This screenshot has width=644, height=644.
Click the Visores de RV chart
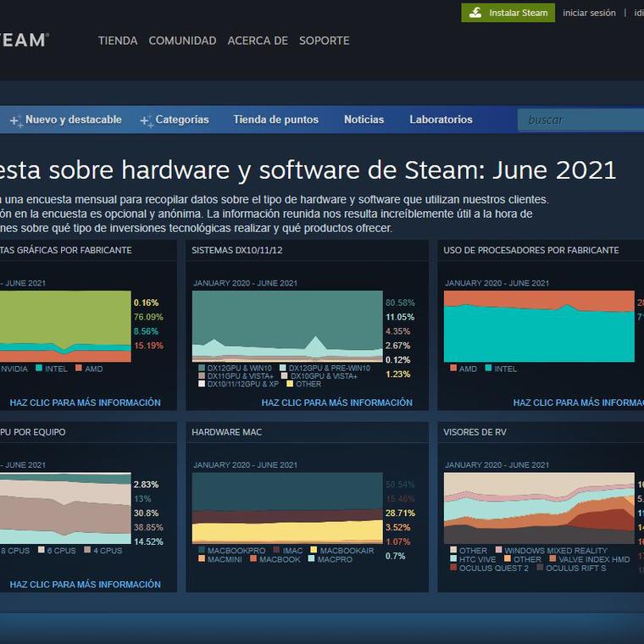click(538, 507)
